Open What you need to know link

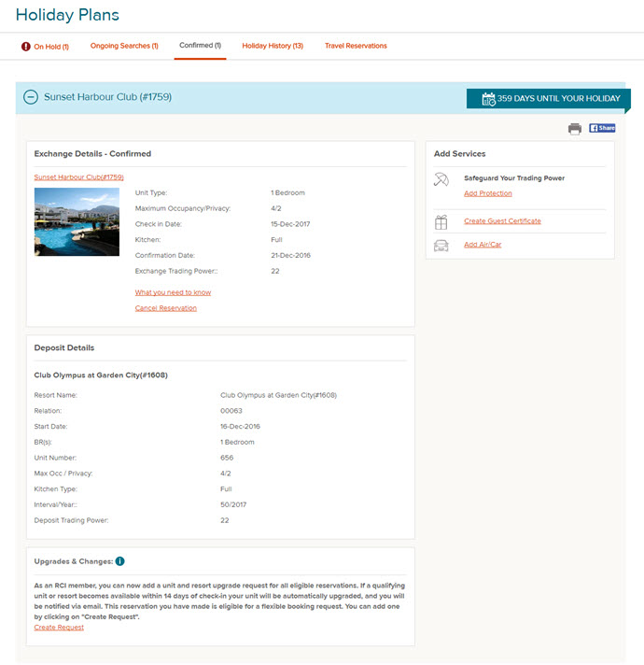173,292
